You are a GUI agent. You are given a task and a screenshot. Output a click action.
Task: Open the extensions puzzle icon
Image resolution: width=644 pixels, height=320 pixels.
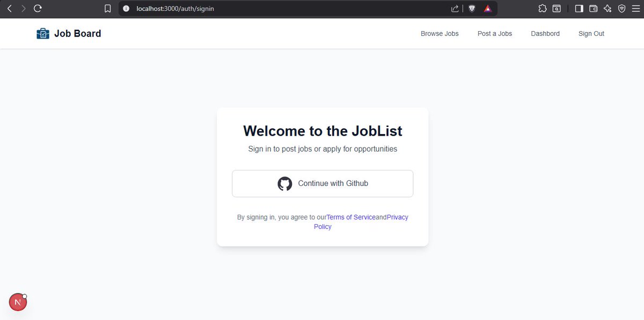(542, 9)
